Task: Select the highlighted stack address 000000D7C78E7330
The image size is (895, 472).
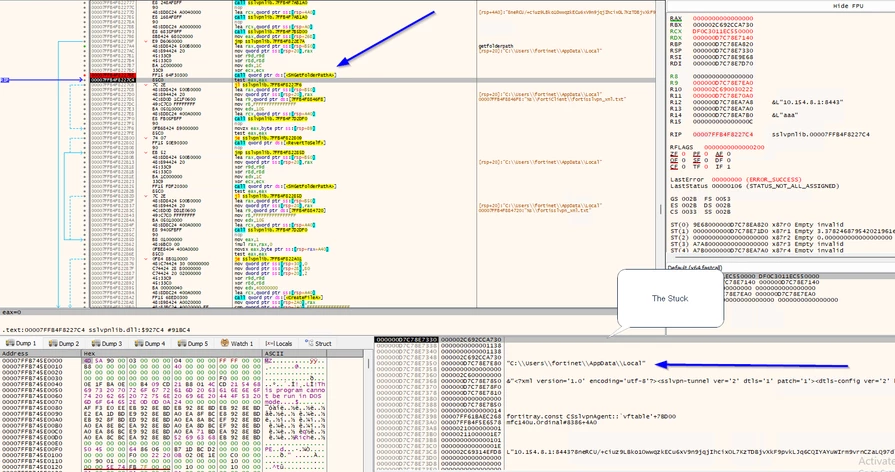Action: click(406, 340)
